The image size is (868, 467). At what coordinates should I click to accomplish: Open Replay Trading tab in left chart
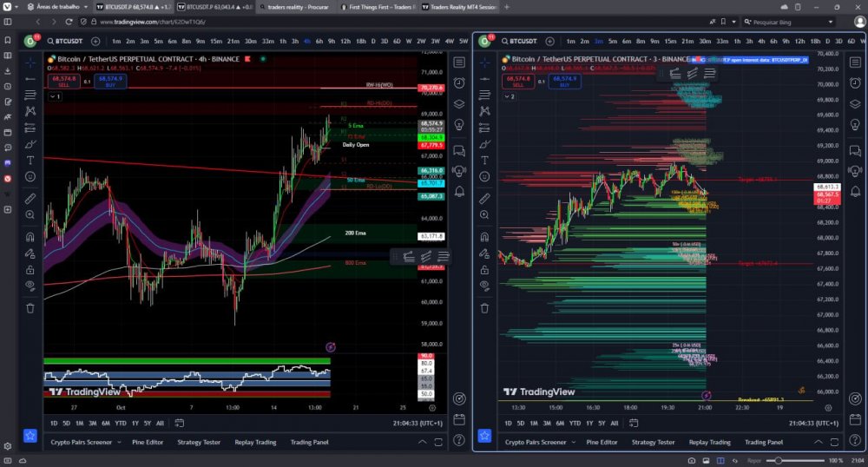[x=255, y=442]
